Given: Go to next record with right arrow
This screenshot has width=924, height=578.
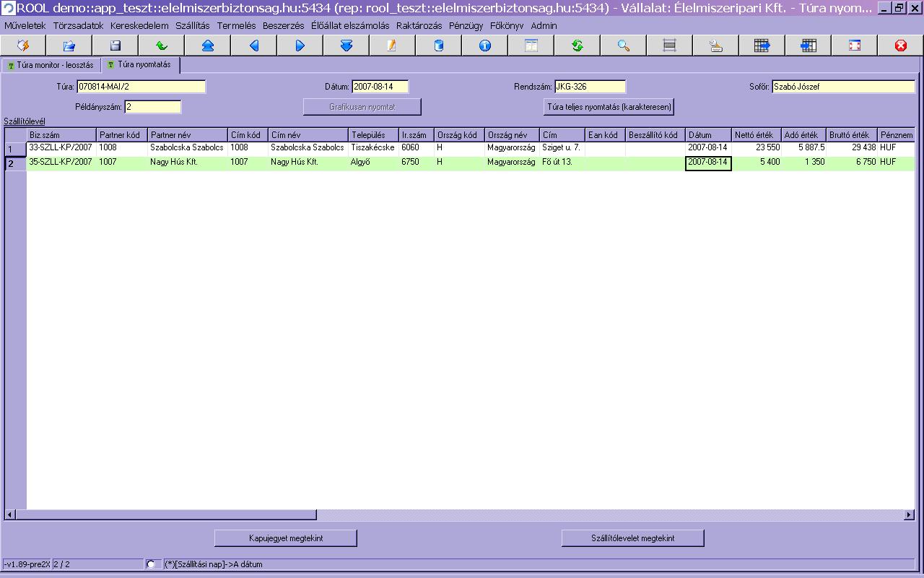Looking at the screenshot, I should click(300, 46).
